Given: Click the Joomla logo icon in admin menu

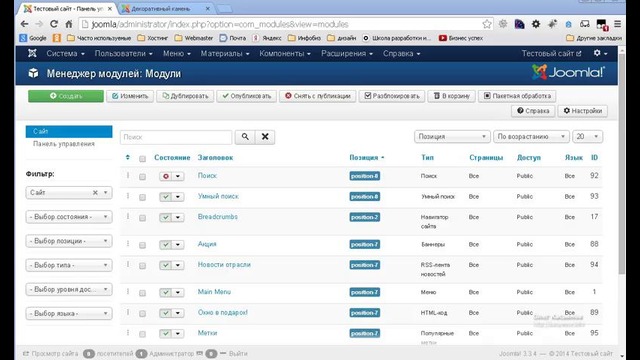Looking at the screenshot, I should coord(32,53).
